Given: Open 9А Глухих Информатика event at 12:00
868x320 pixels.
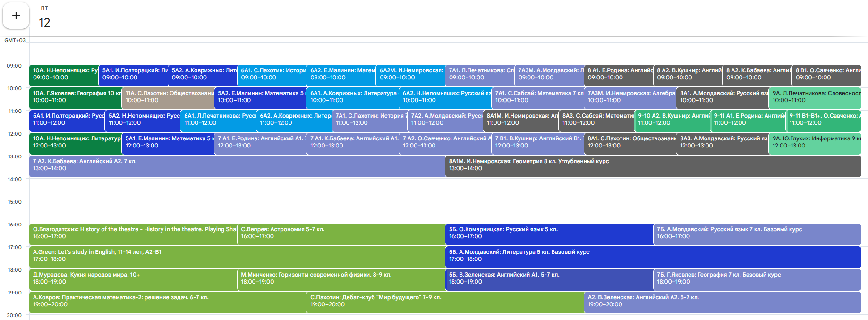Looking at the screenshot, I should 815,142.
